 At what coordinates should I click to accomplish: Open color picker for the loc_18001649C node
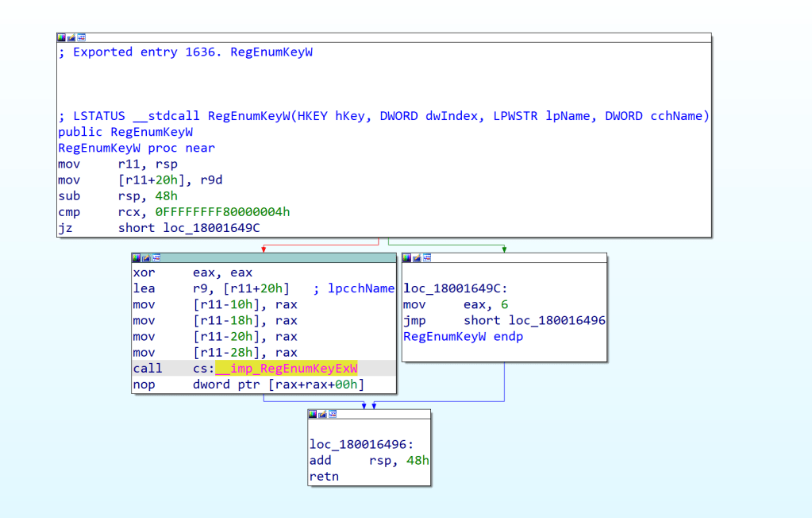(407, 257)
